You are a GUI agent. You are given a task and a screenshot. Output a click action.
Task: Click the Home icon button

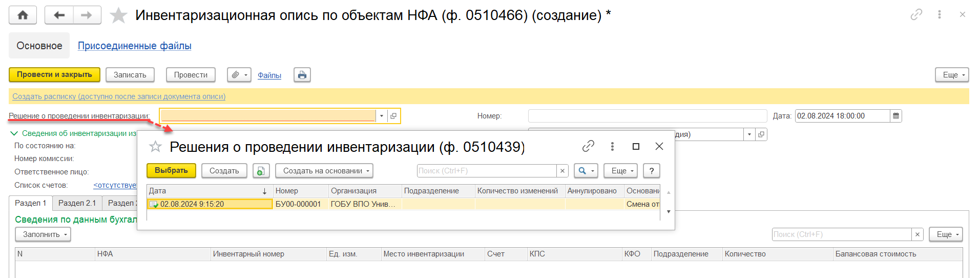pyautogui.click(x=23, y=15)
